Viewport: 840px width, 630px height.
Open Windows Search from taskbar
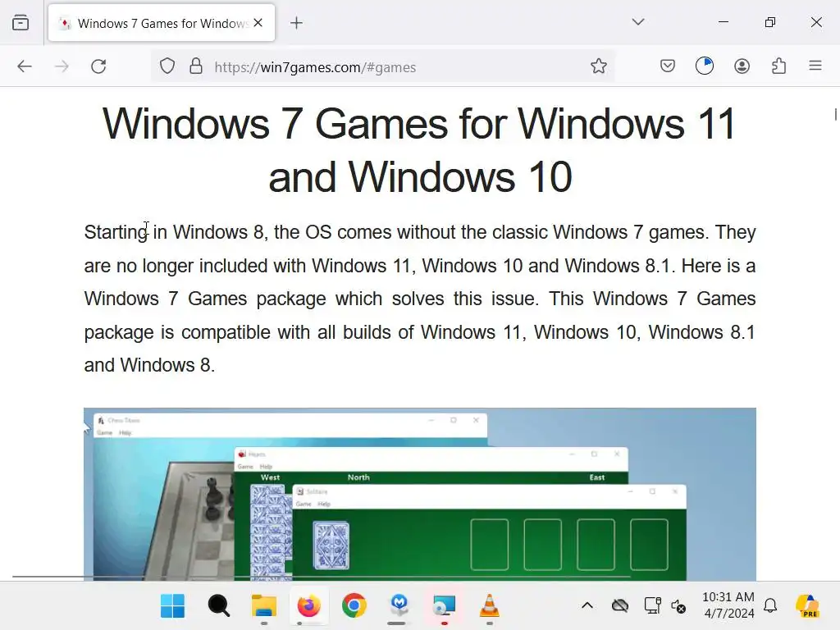point(218,606)
